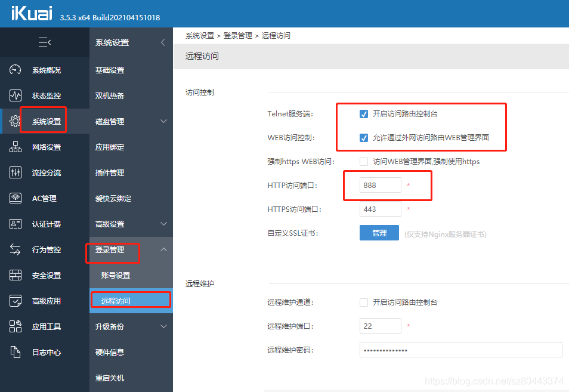Click 系统设置 in the breadcrumb
The width and height of the screenshot is (569, 392).
pos(200,36)
